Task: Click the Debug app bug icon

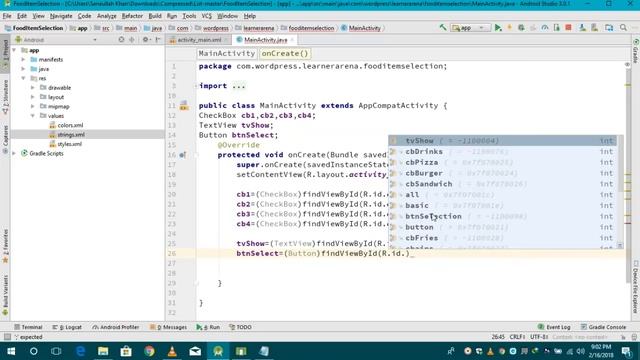Action: pos(521,28)
